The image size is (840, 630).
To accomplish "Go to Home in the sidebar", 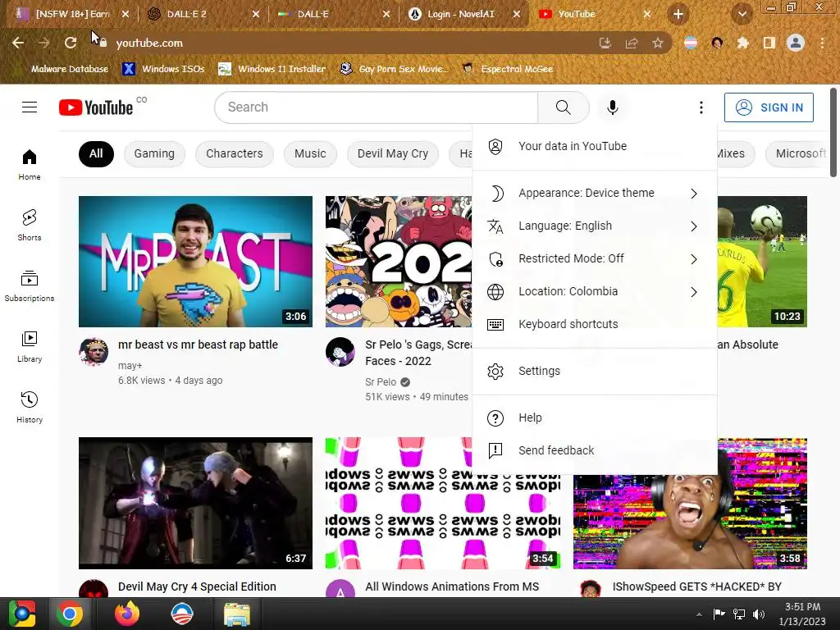I will tap(30, 164).
